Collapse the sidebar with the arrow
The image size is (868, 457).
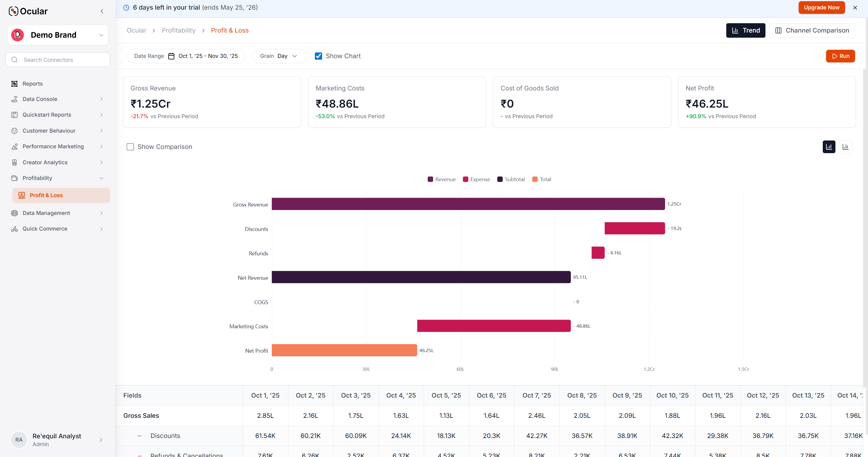pyautogui.click(x=102, y=11)
